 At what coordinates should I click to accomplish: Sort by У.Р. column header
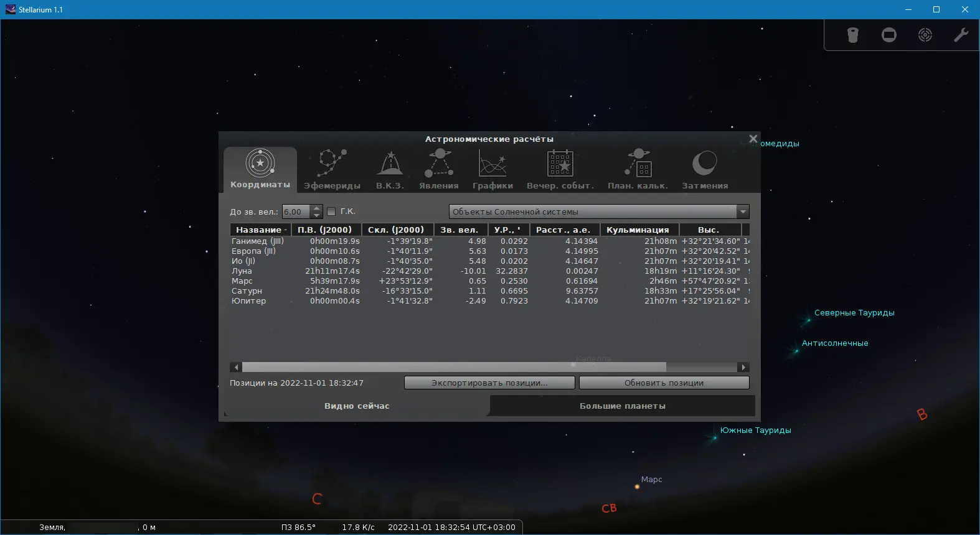(x=509, y=230)
